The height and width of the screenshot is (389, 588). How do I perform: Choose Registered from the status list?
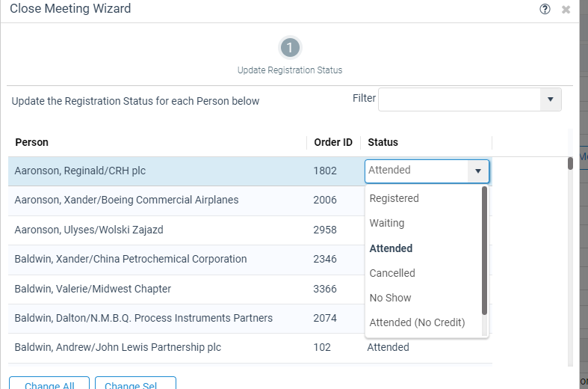click(424, 198)
